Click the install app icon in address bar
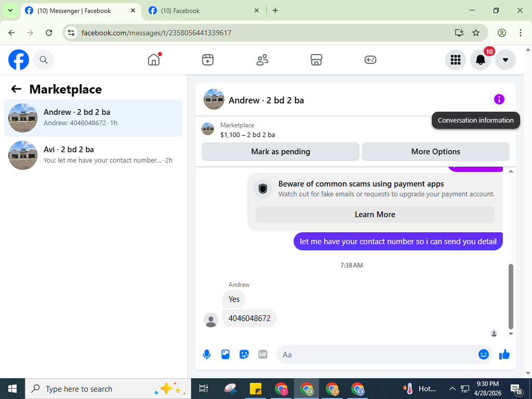This screenshot has height=399, width=532. (x=459, y=33)
